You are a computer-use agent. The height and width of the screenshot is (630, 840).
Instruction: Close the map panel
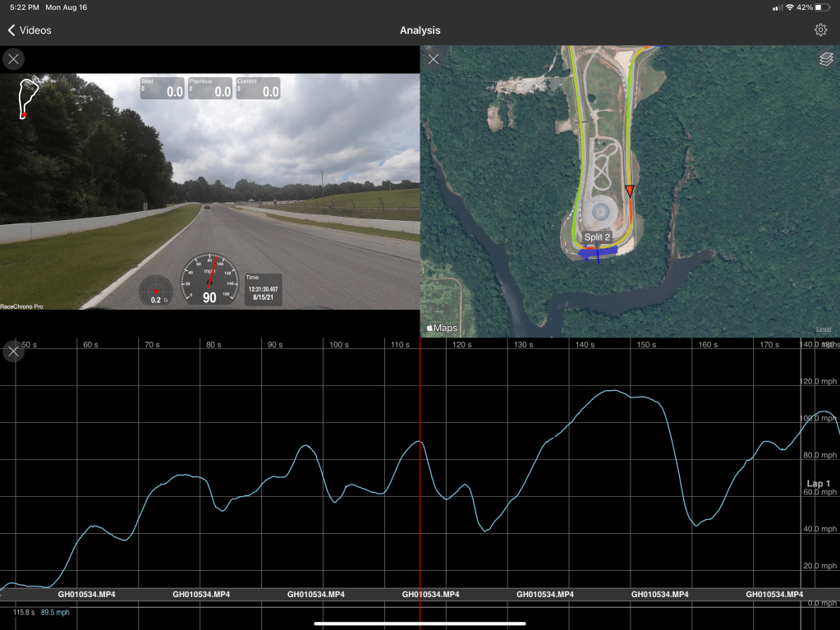click(x=434, y=59)
